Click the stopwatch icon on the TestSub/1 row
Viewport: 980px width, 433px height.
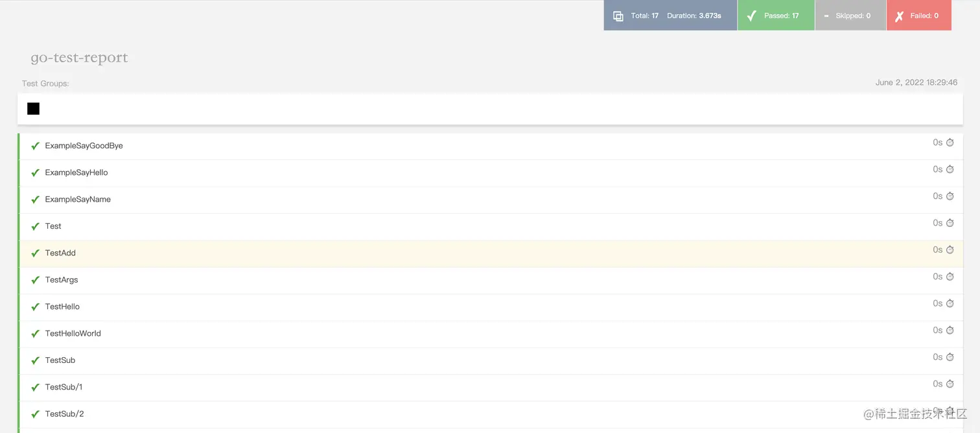(x=950, y=384)
